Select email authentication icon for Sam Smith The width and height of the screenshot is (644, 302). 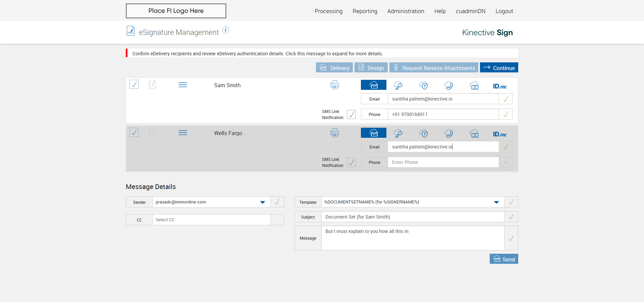[373, 85]
